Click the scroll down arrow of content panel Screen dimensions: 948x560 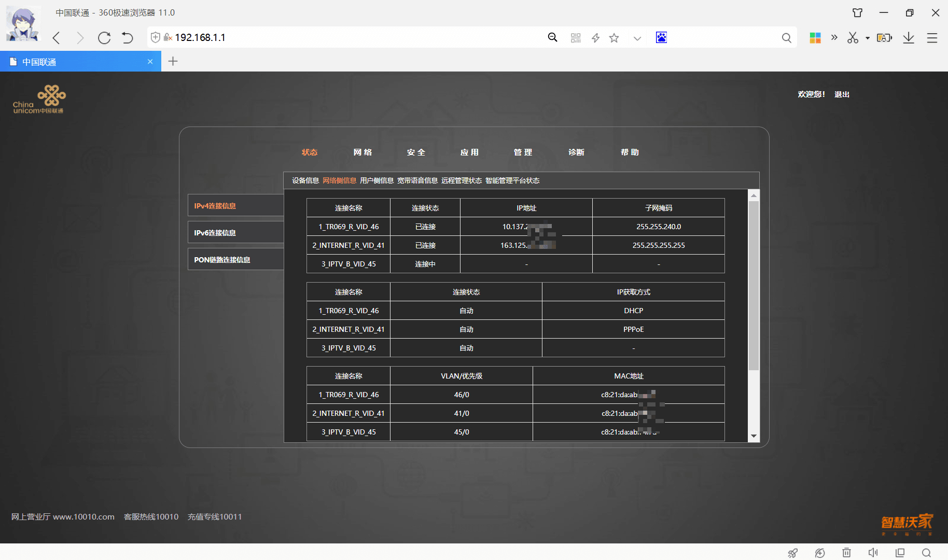pos(754,436)
